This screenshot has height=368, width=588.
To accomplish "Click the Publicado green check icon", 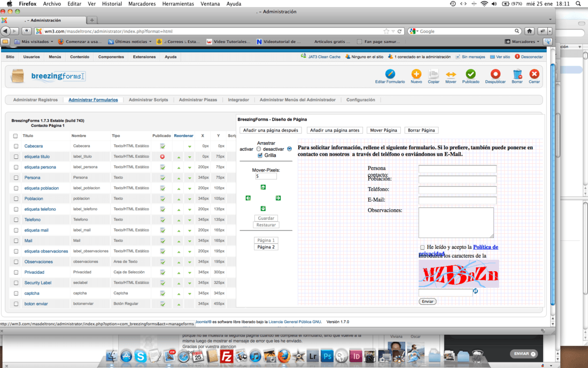I will (470, 73).
